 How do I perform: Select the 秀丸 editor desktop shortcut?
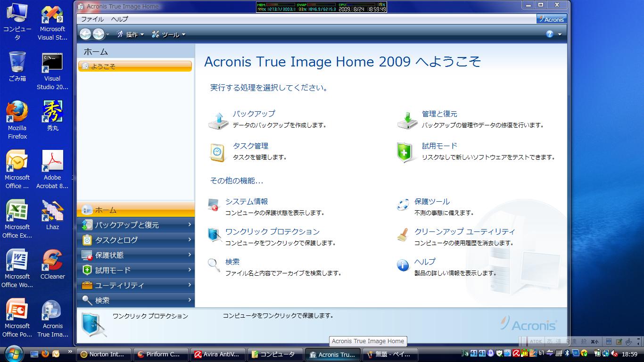point(52,116)
